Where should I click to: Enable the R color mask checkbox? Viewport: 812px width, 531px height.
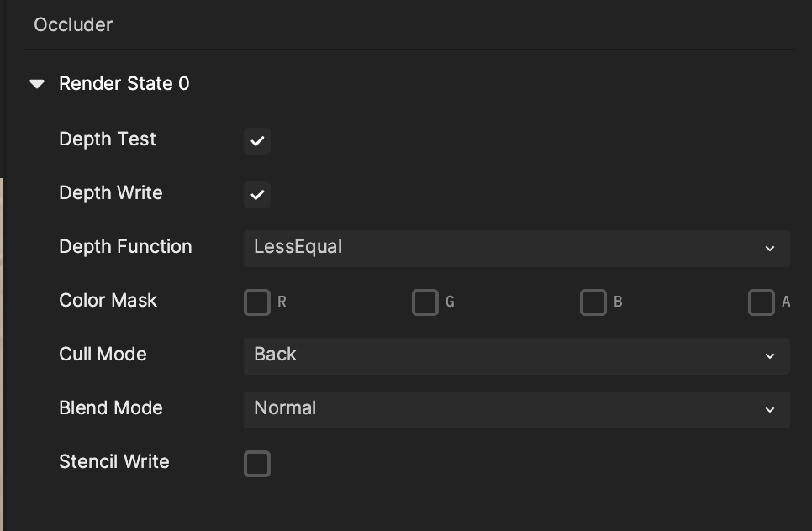pyautogui.click(x=257, y=302)
